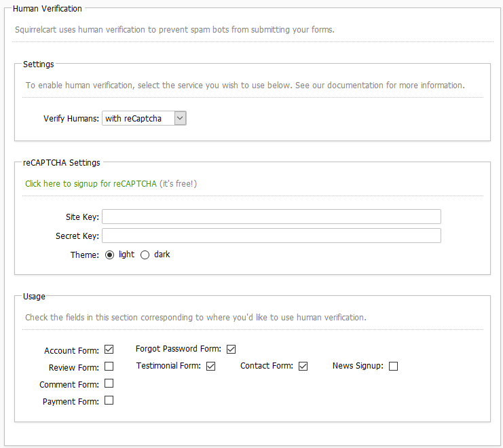
Task: Open the reCAPTCHA signup link
Action: (x=91, y=183)
